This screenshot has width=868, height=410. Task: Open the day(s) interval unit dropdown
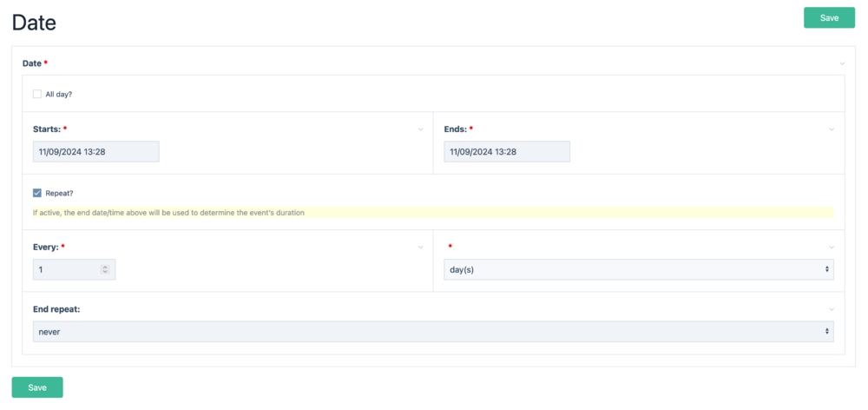[x=638, y=270]
